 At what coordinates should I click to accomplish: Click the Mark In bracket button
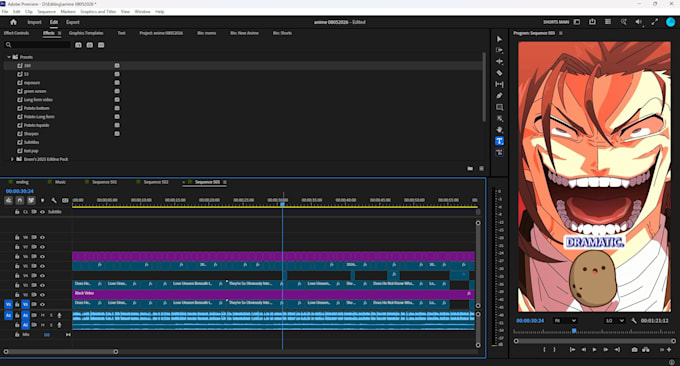click(545, 350)
